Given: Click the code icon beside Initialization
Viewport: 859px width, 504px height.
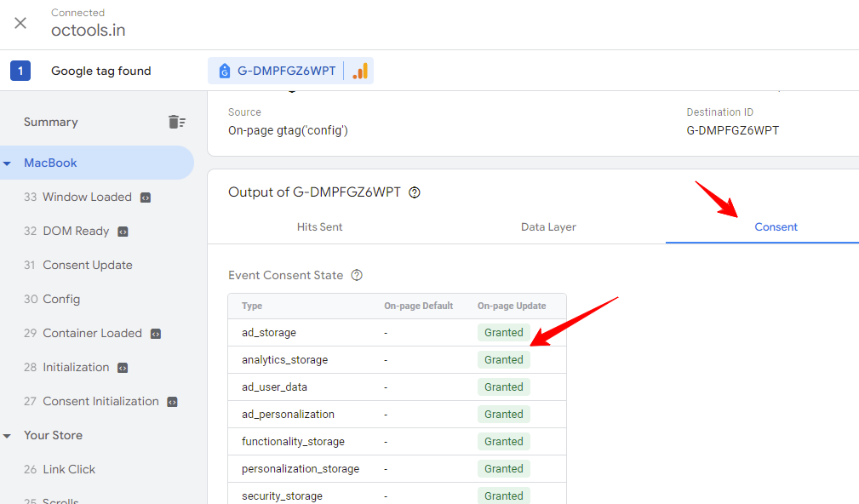Looking at the screenshot, I should [123, 368].
